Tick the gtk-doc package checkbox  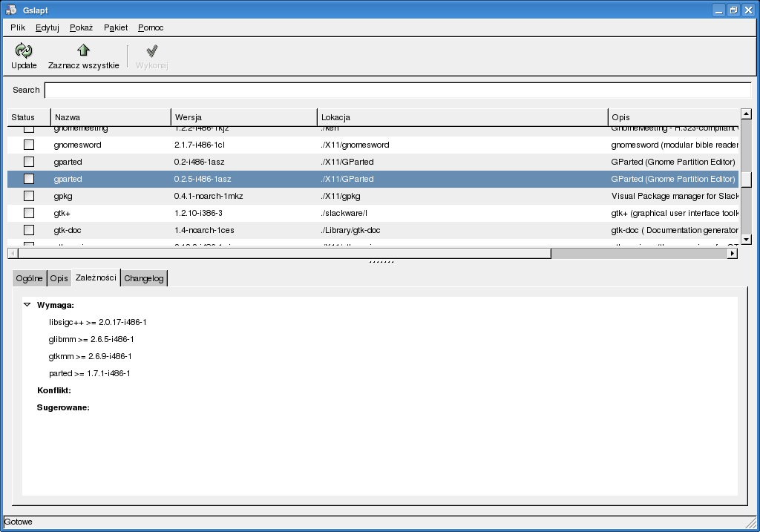(29, 230)
